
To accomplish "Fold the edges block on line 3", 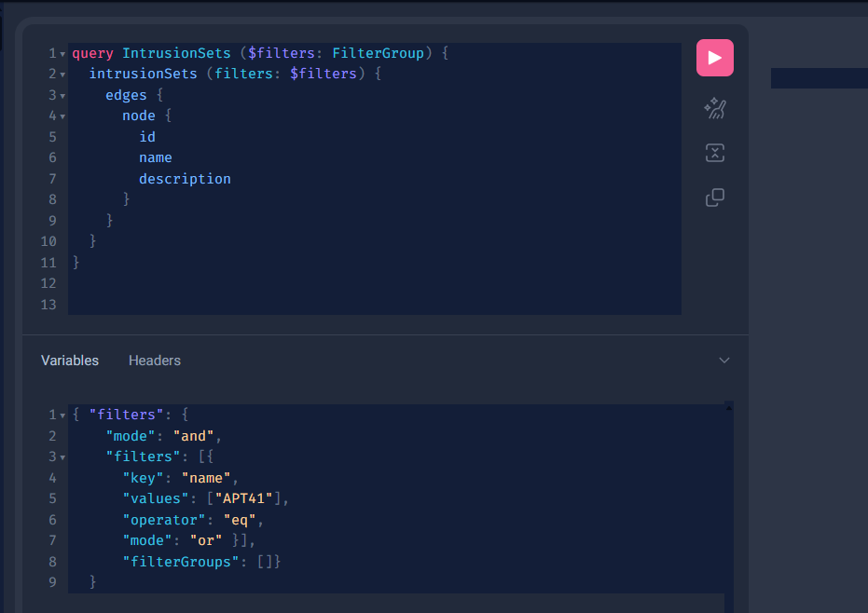I will click(61, 94).
